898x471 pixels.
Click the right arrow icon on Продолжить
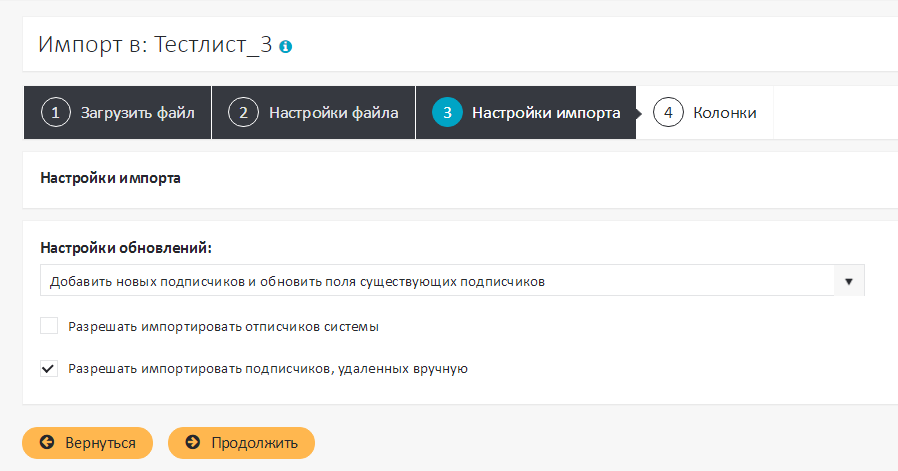(192, 443)
